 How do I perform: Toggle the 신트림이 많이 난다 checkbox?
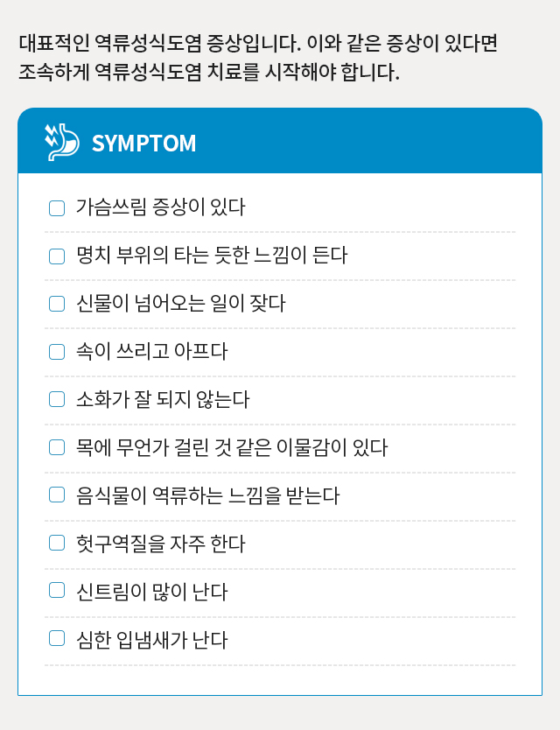[57, 593]
